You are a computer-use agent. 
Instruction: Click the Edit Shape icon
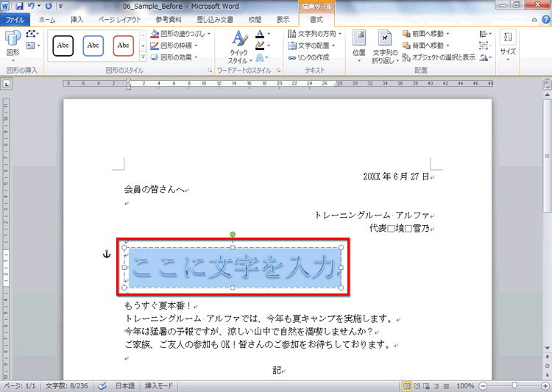tap(32, 34)
